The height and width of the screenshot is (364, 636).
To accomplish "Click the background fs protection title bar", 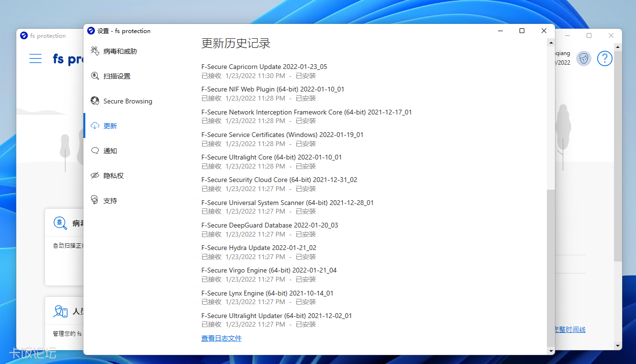I will pos(48,35).
